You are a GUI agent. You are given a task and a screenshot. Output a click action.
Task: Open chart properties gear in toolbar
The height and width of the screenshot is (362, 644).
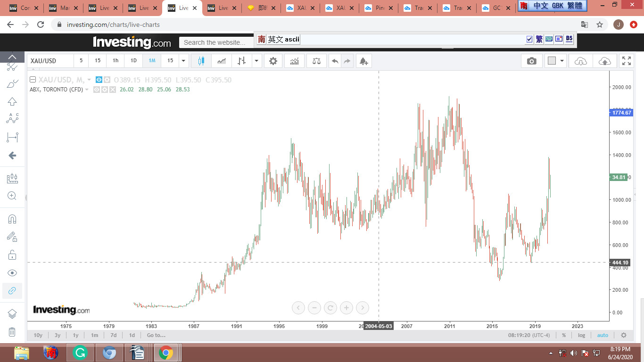click(273, 61)
